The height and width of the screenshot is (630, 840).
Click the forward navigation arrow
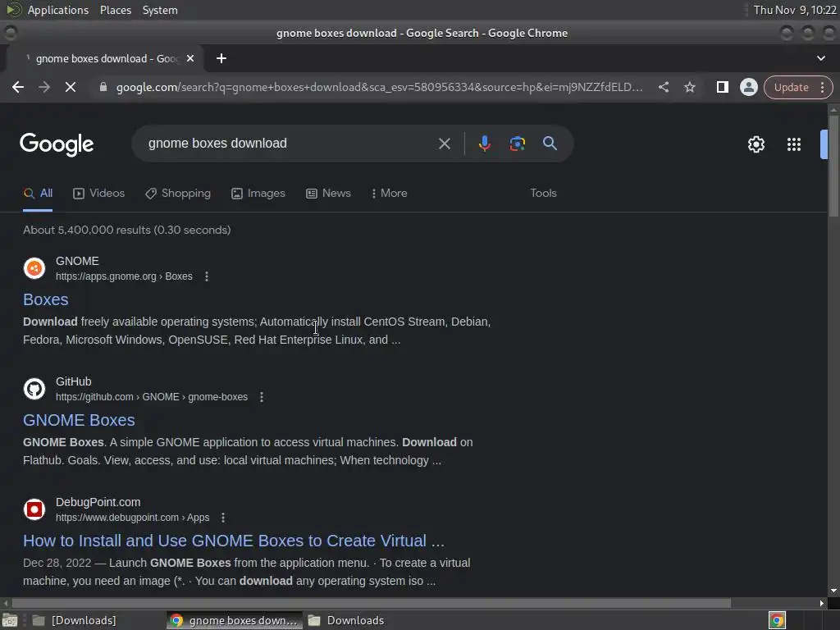coord(44,87)
